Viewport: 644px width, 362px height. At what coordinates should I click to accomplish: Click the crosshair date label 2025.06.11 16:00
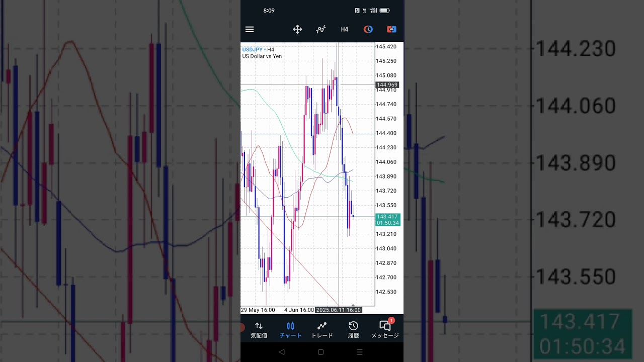click(x=339, y=310)
